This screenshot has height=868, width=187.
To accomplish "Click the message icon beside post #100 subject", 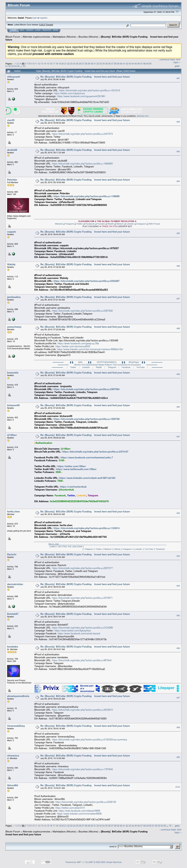I will tap(37, 787).
